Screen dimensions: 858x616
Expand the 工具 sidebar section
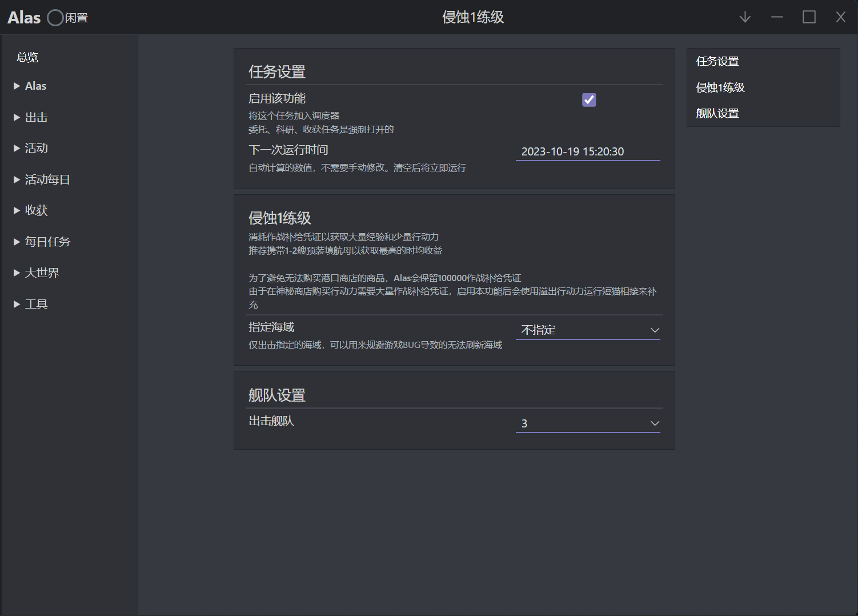[36, 303]
